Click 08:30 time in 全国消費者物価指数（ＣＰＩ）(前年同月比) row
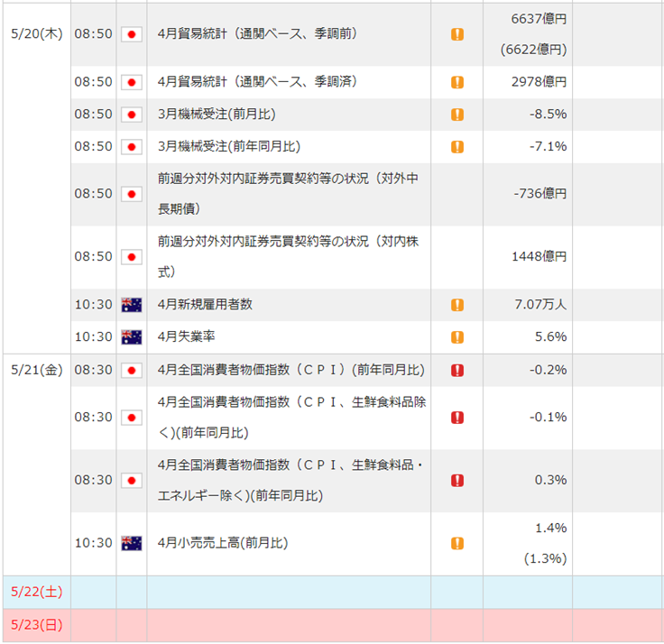 click(94, 370)
